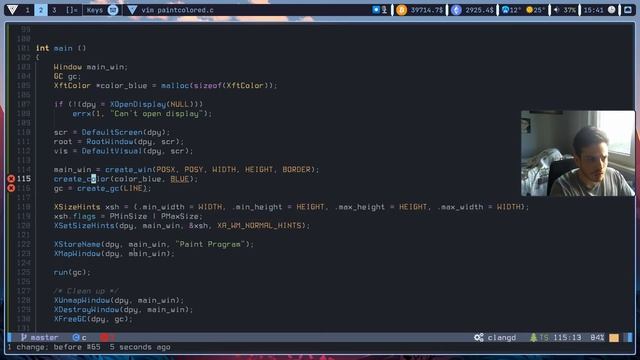Image resolution: width=640 pixels, height=360 pixels.
Task: Click XMapWindow(dpy, main_win) line
Action: point(114,253)
